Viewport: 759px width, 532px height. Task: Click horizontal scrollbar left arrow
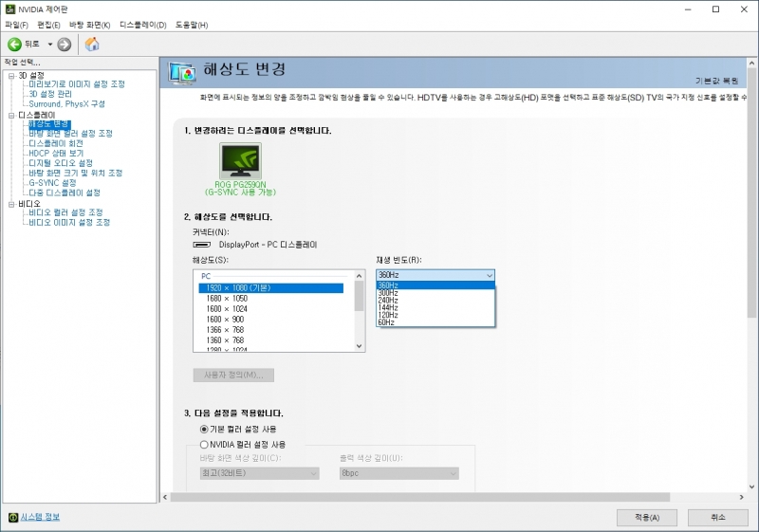tap(165, 497)
